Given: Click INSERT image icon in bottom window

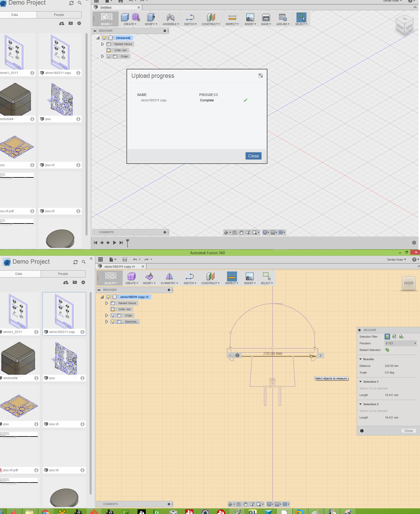Looking at the screenshot, I should click(x=250, y=276).
